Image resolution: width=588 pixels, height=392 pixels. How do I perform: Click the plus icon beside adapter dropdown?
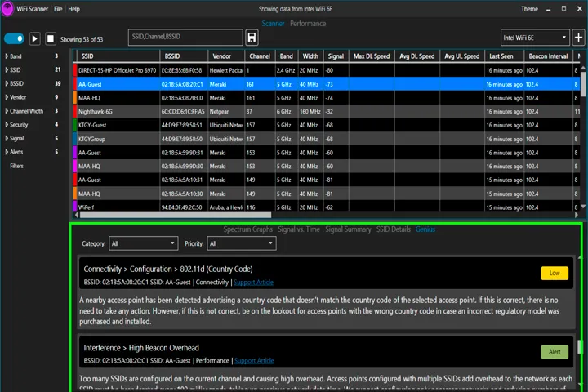(578, 38)
